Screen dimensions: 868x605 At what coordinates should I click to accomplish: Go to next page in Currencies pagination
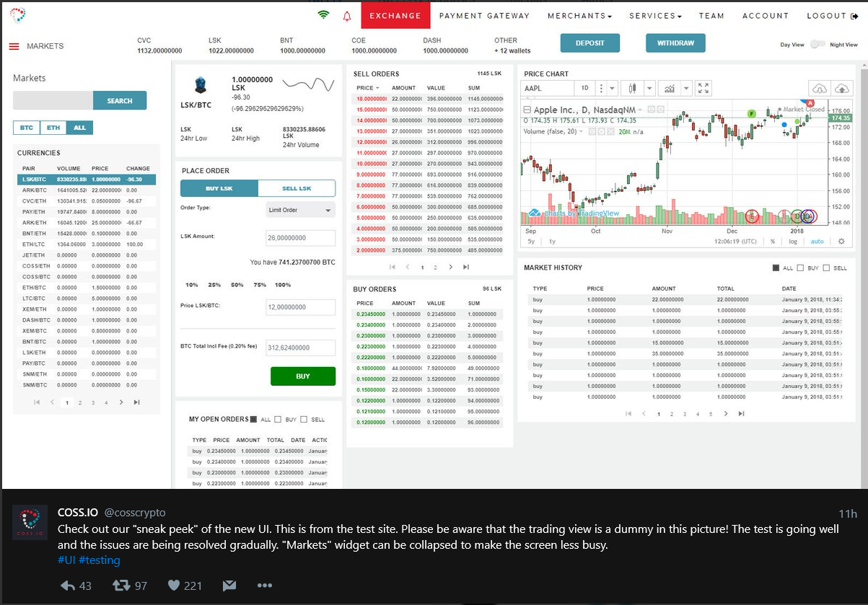click(121, 402)
